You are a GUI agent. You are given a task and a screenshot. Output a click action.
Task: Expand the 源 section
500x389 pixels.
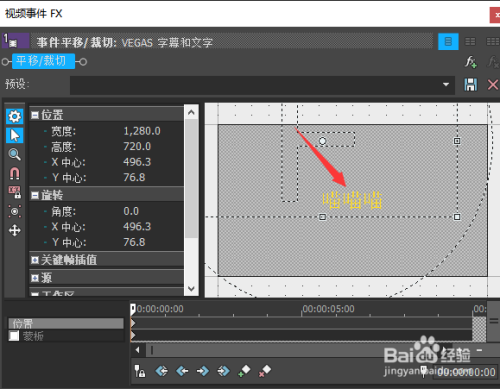click(35, 278)
